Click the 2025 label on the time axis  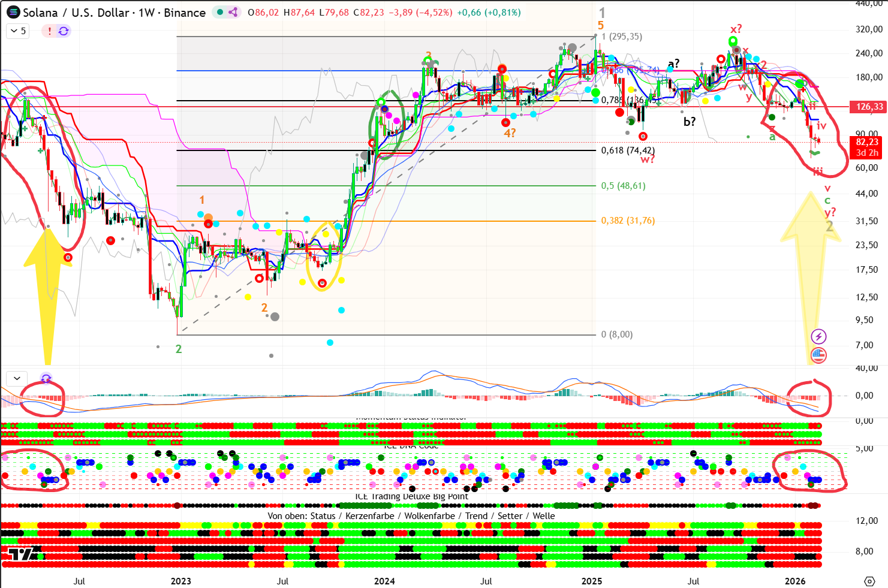click(591, 581)
